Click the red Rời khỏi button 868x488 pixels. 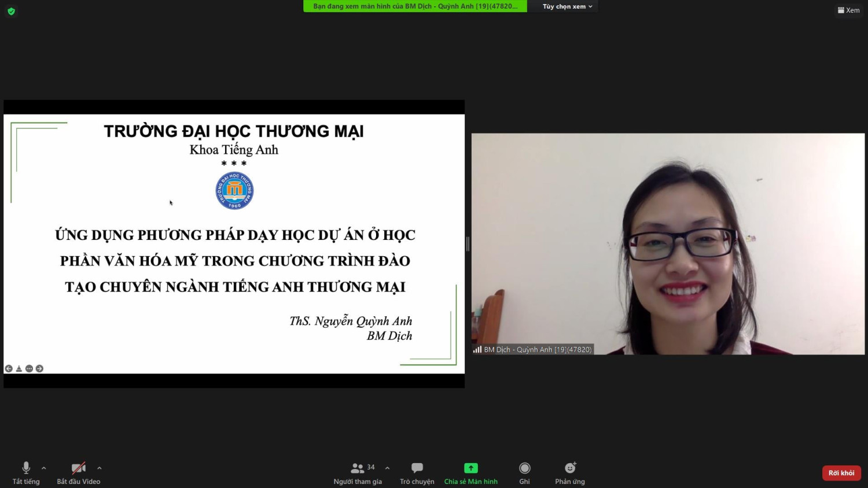pos(841,473)
